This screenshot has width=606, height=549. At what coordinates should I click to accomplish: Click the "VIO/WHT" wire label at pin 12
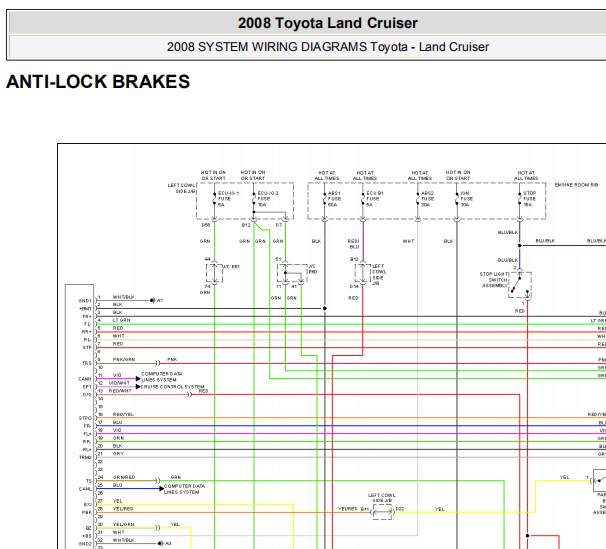(x=119, y=383)
